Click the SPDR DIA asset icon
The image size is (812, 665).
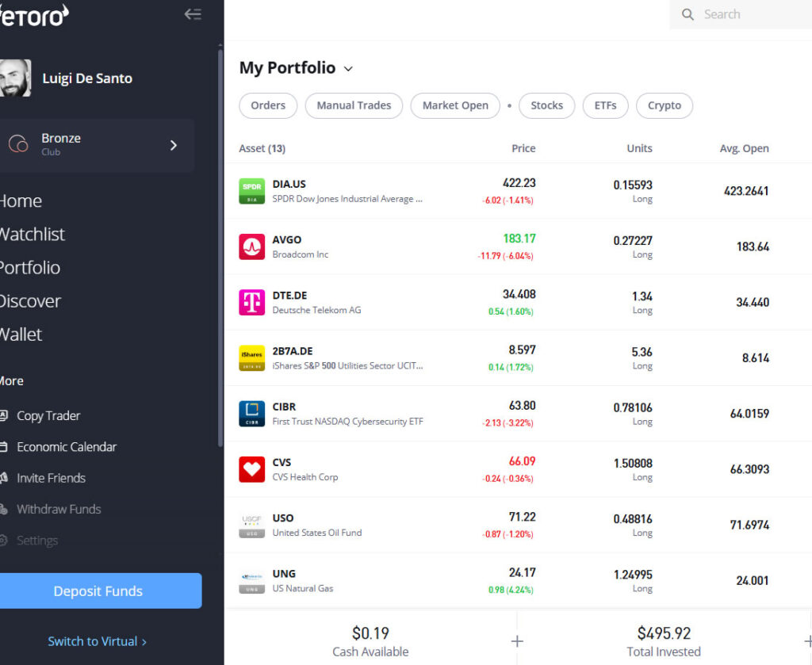(251, 191)
